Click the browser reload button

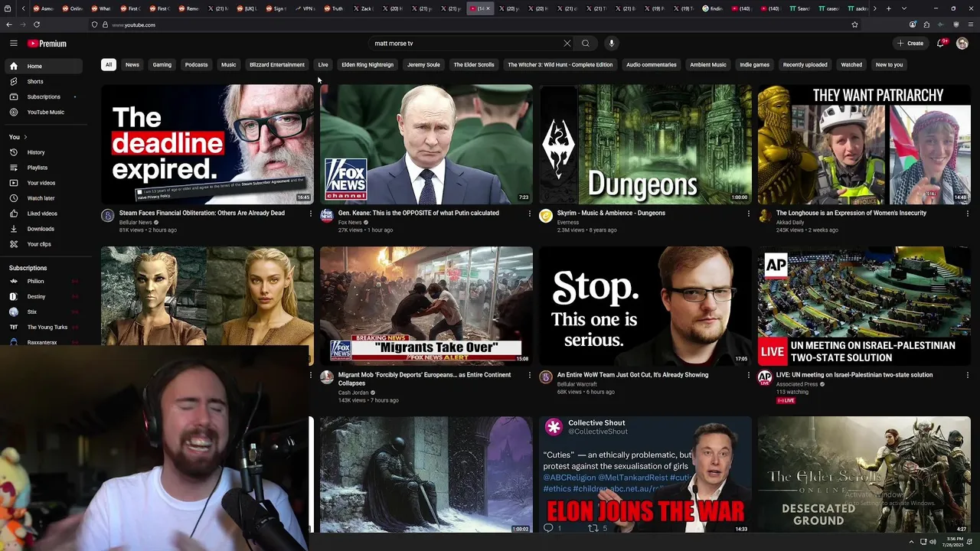(x=37, y=24)
